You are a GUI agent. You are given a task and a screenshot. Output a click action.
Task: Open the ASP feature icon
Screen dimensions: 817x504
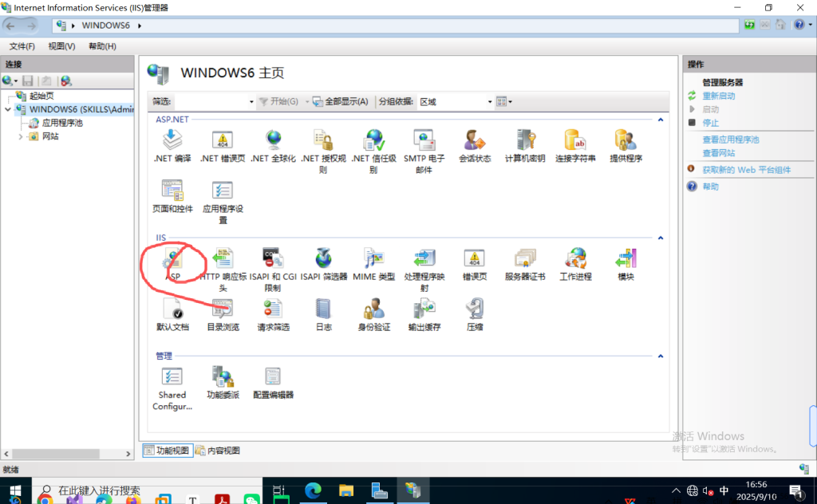172,262
